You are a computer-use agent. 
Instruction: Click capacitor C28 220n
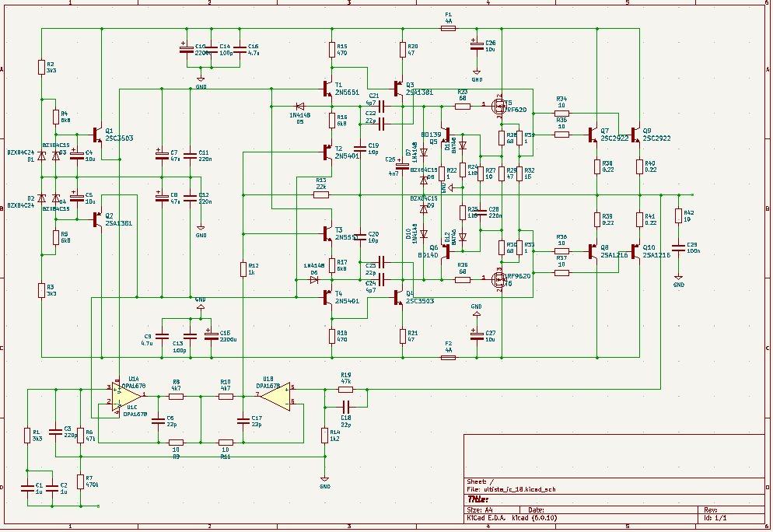[480, 212]
